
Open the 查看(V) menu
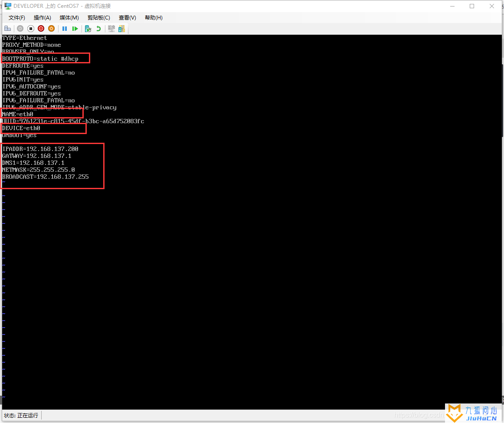(127, 18)
